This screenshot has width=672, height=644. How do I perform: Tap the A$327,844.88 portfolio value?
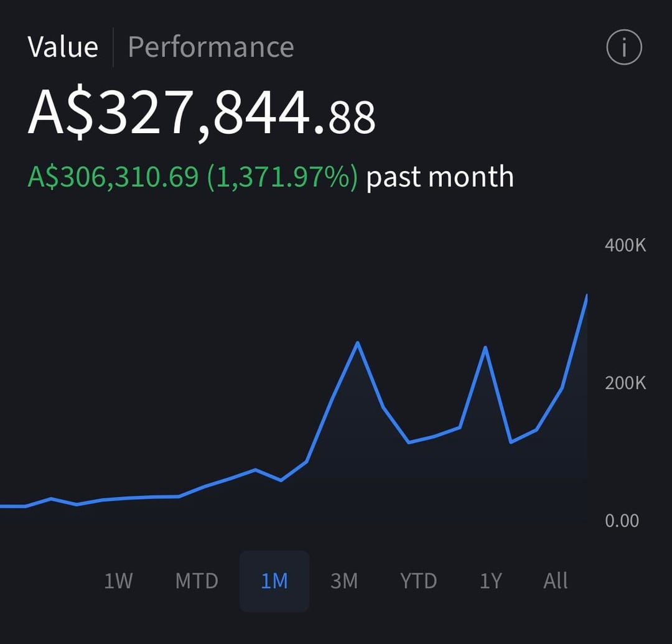coord(202,113)
